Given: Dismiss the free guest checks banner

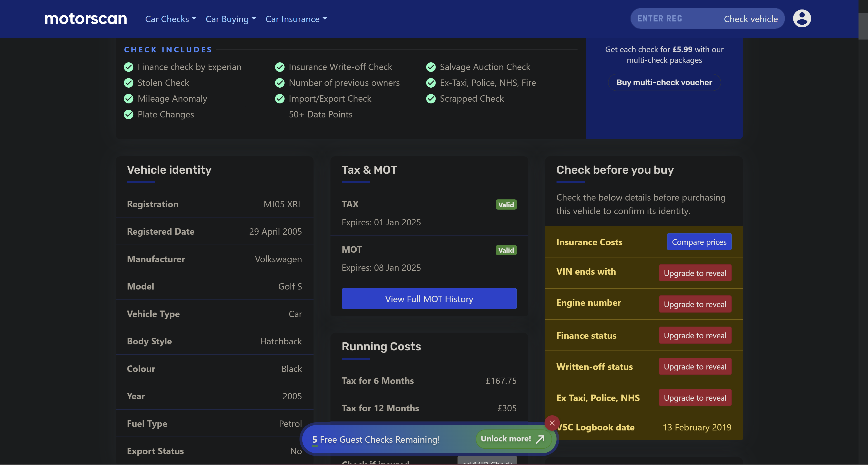Looking at the screenshot, I should tap(552, 423).
